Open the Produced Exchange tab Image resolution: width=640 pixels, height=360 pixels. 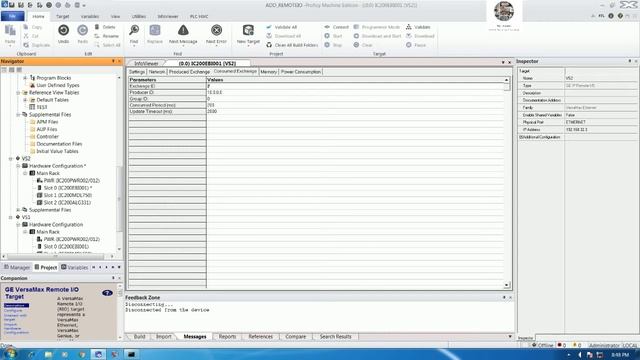tap(189, 72)
